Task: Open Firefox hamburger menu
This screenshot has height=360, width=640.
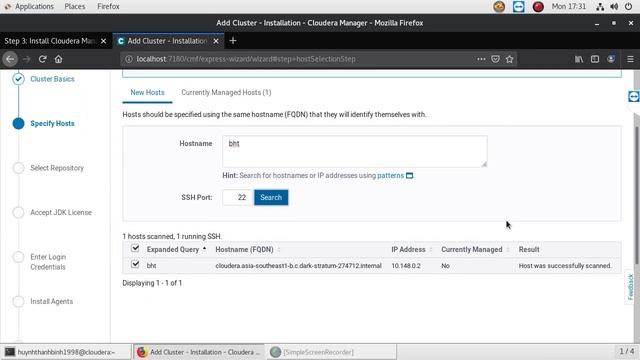Action: pyautogui.click(x=630, y=59)
